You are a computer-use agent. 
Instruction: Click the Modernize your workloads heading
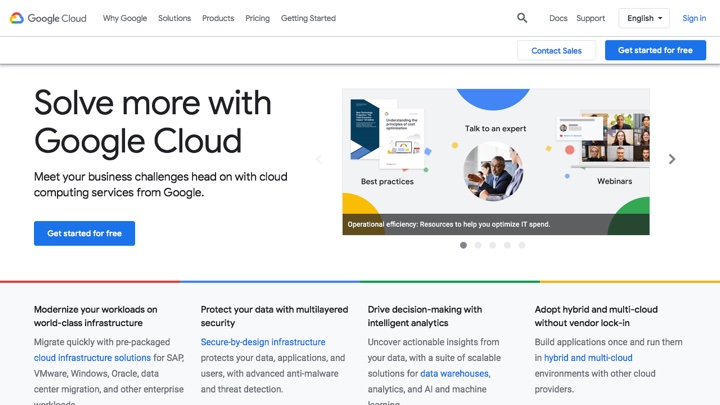(x=96, y=316)
